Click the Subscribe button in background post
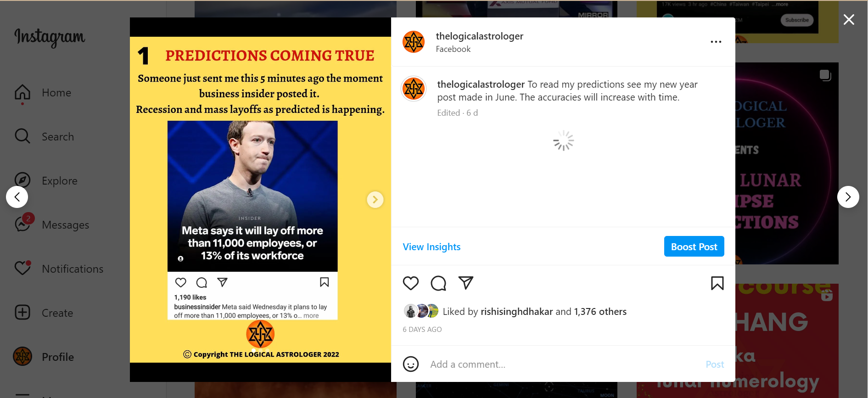This screenshot has height=398, width=868. (x=797, y=20)
